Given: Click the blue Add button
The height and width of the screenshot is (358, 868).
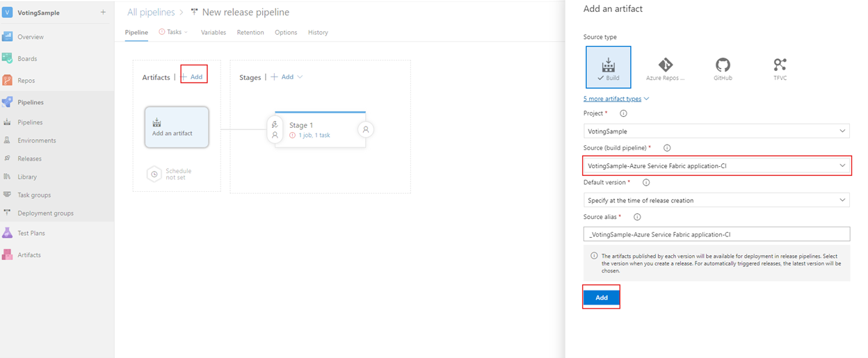Looking at the screenshot, I should coord(602,298).
